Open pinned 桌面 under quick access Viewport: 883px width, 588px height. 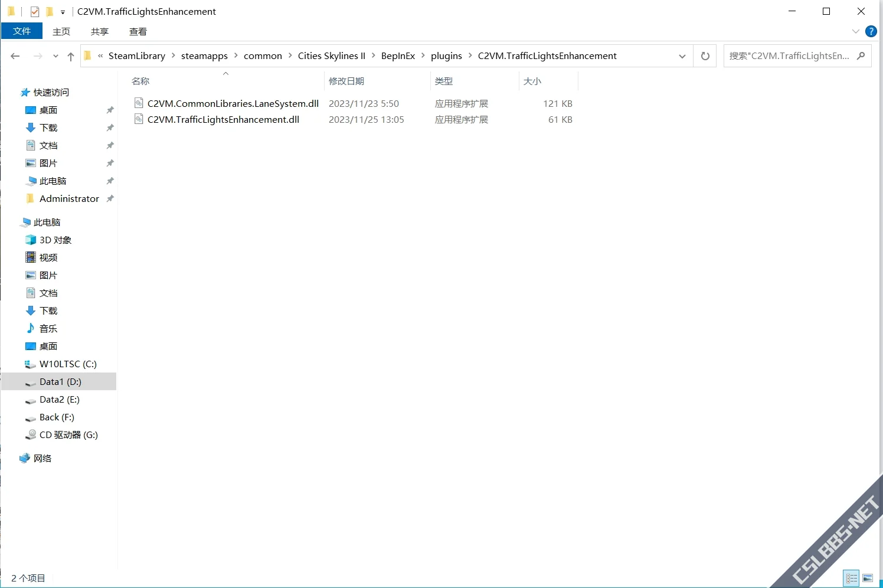click(x=48, y=110)
